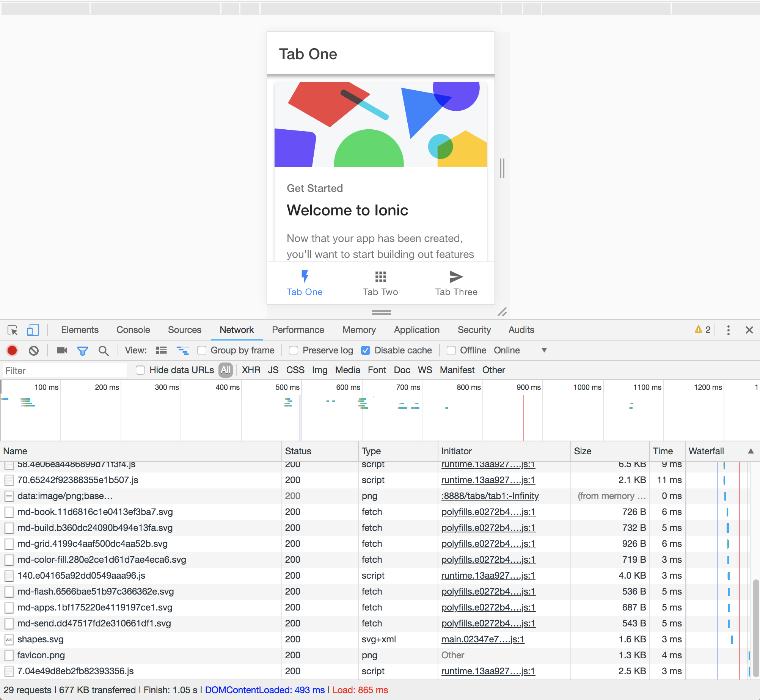Clear the network log
This screenshot has height=700, width=760.
pyautogui.click(x=34, y=350)
